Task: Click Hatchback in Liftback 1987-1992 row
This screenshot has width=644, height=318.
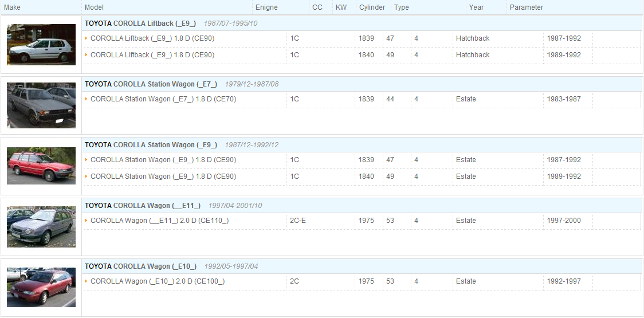Action: click(x=473, y=38)
